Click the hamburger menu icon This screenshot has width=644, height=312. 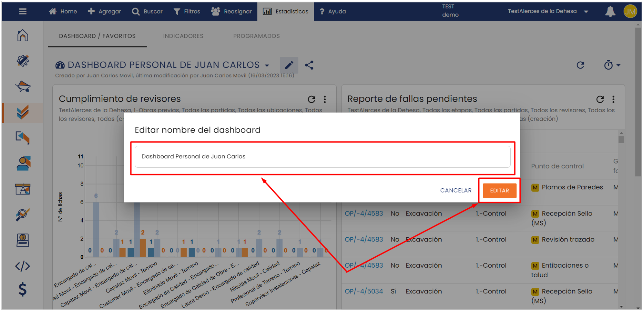pos(23,11)
